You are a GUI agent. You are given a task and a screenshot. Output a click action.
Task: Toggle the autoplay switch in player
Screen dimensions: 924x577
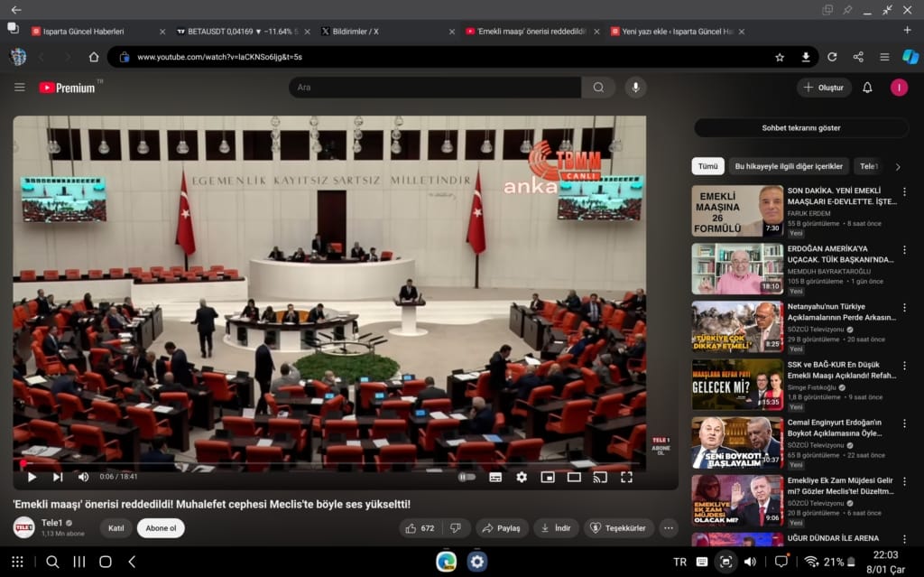coord(467,477)
